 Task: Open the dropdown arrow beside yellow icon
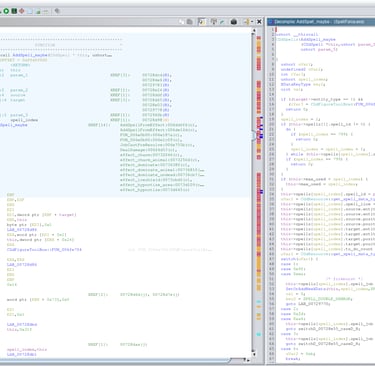click(252, 22)
